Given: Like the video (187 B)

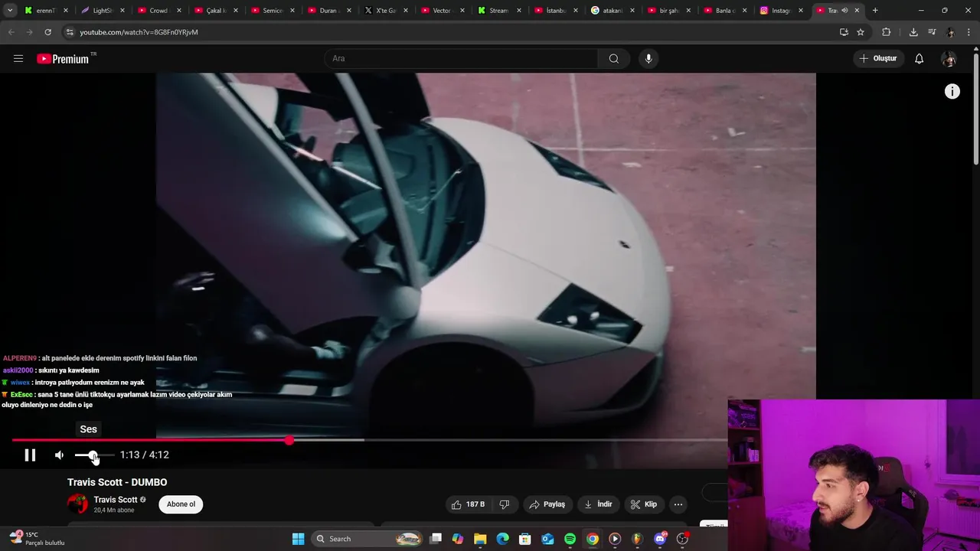Looking at the screenshot, I should coord(468,504).
